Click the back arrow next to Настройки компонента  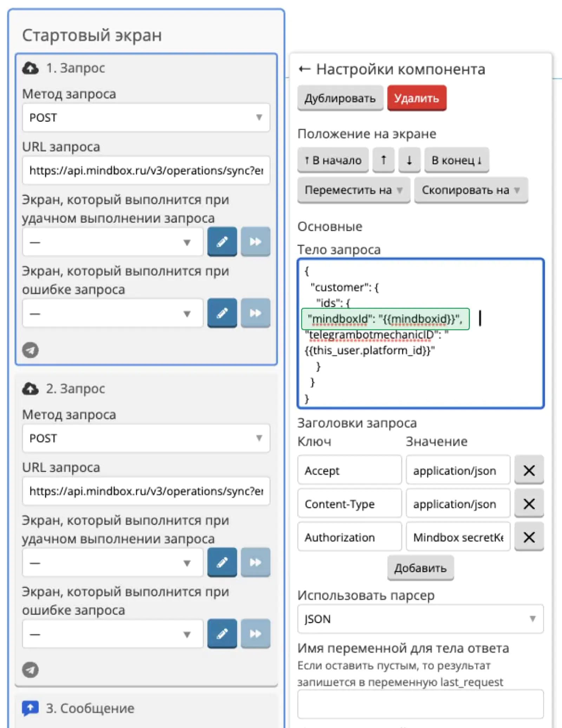tap(304, 69)
